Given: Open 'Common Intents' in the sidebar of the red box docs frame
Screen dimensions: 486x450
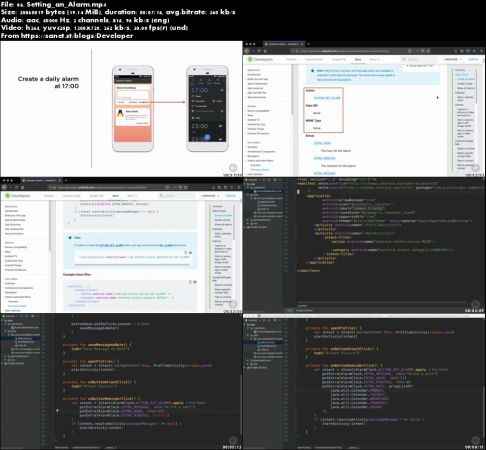Looking at the screenshot, I should tap(260, 170).
